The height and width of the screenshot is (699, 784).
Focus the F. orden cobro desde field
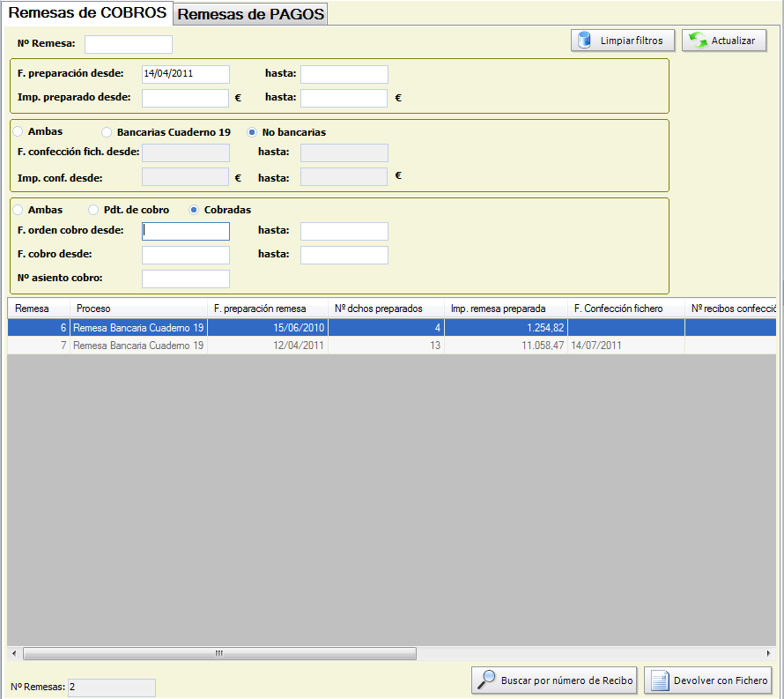pyautogui.click(x=186, y=231)
